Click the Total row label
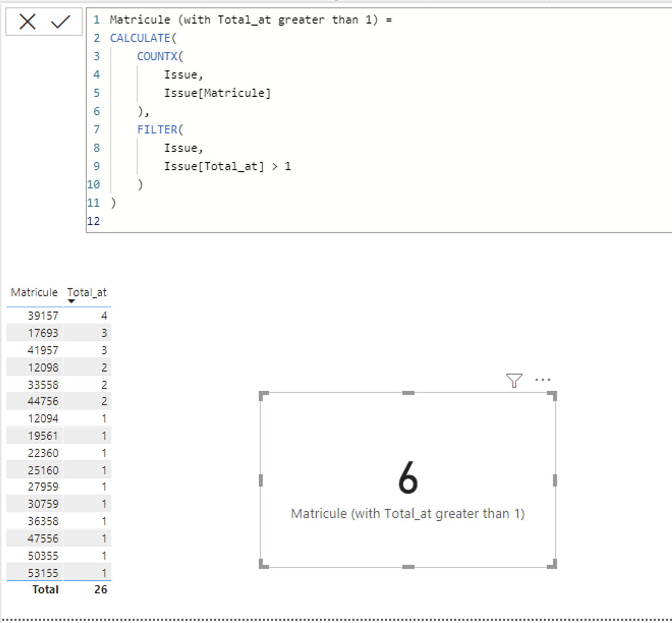 (45, 589)
